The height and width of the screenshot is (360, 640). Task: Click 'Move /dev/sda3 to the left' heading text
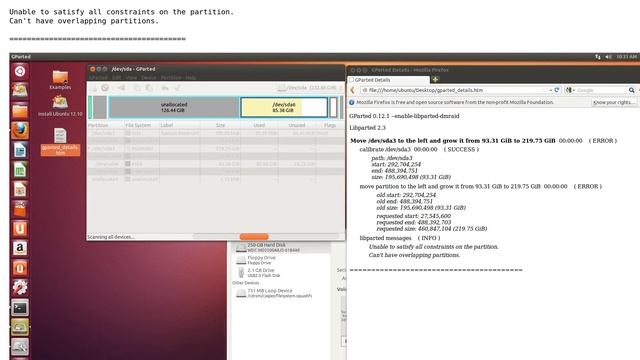point(453,140)
